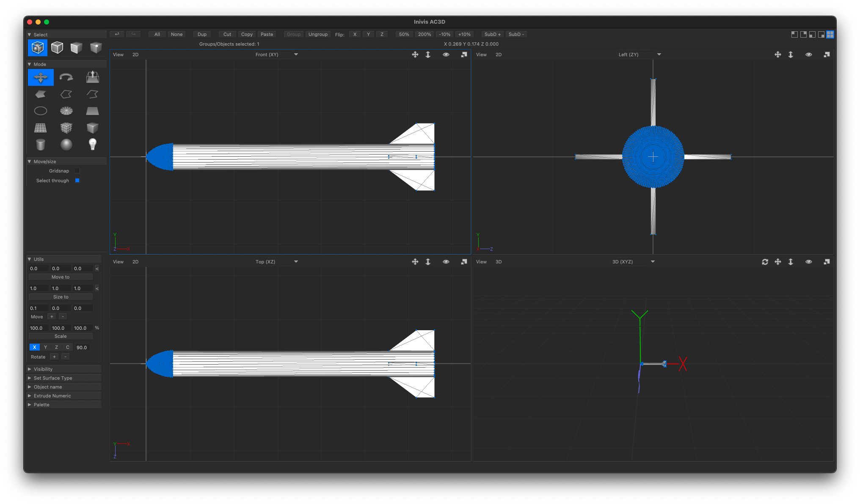
Task: Enable the Gridsnap checkbox
Action: pyautogui.click(x=77, y=171)
